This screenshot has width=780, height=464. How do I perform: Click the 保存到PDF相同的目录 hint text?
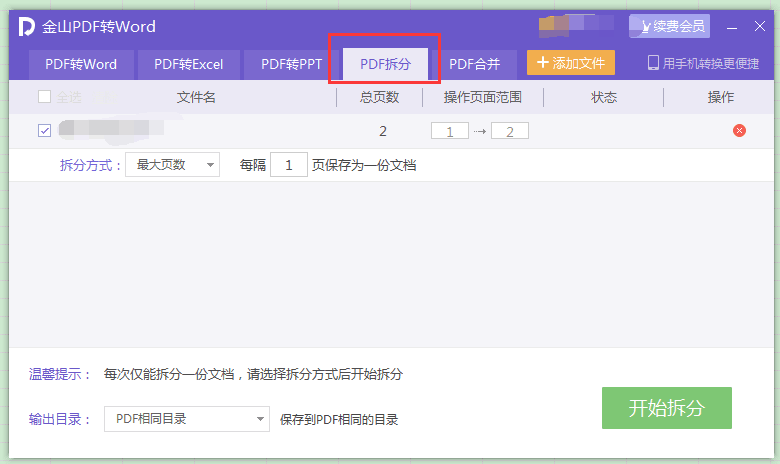(x=339, y=420)
